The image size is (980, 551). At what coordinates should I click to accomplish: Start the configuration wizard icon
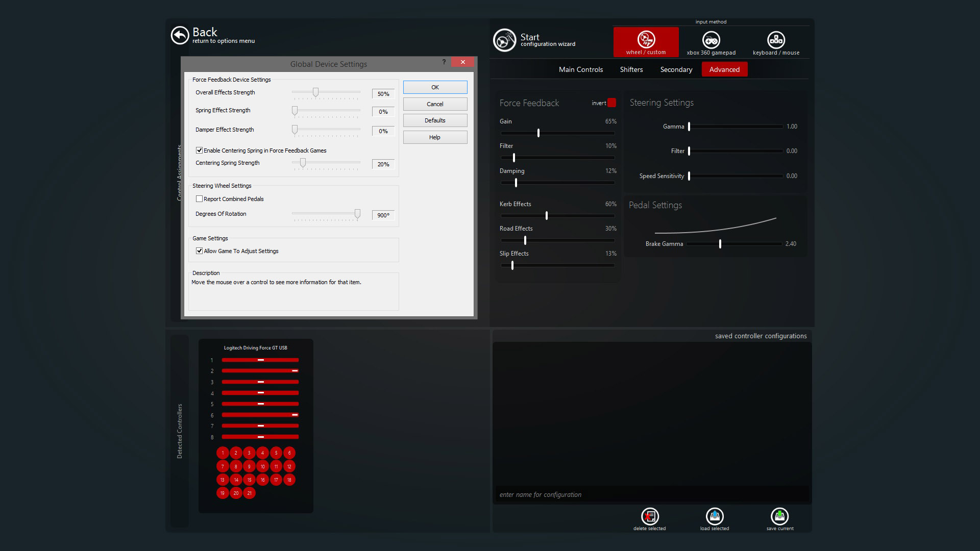coord(504,40)
